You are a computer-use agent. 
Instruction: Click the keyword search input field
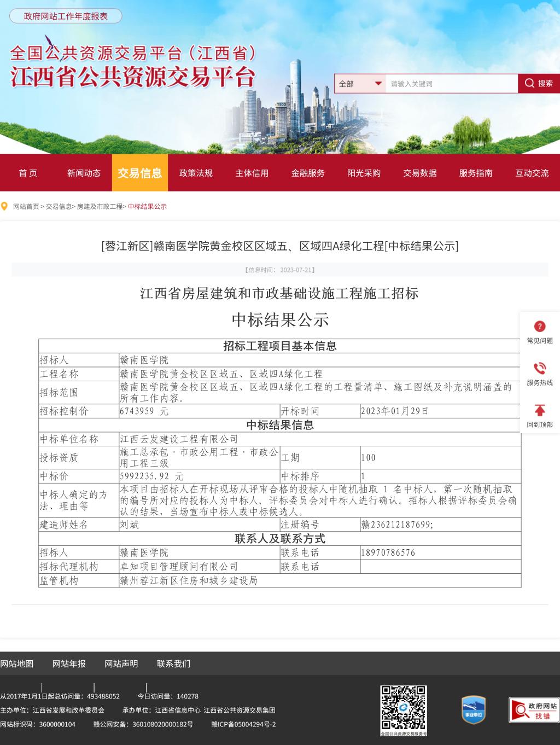pyautogui.click(x=452, y=84)
